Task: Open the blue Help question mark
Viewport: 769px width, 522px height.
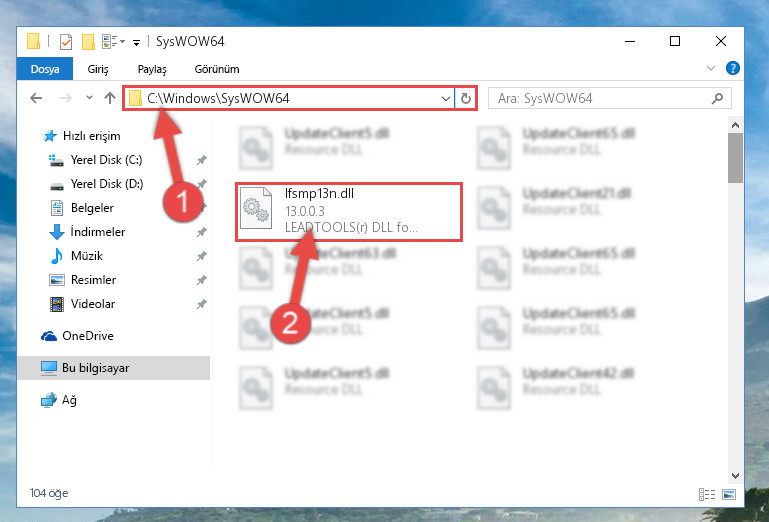Action: pyautogui.click(x=733, y=68)
